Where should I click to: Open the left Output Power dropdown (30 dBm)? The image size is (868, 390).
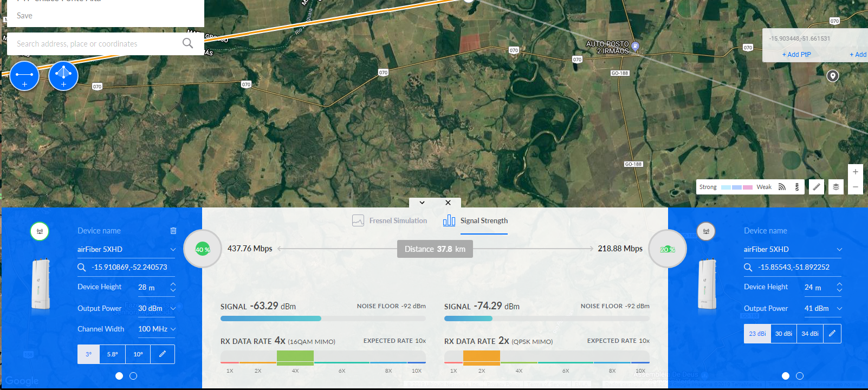point(157,308)
